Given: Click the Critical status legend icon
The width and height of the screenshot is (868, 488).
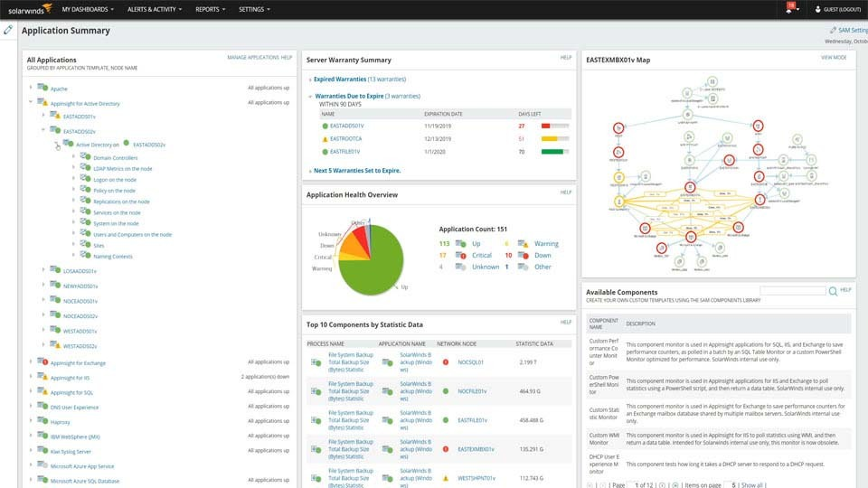Looking at the screenshot, I should pos(460,255).
